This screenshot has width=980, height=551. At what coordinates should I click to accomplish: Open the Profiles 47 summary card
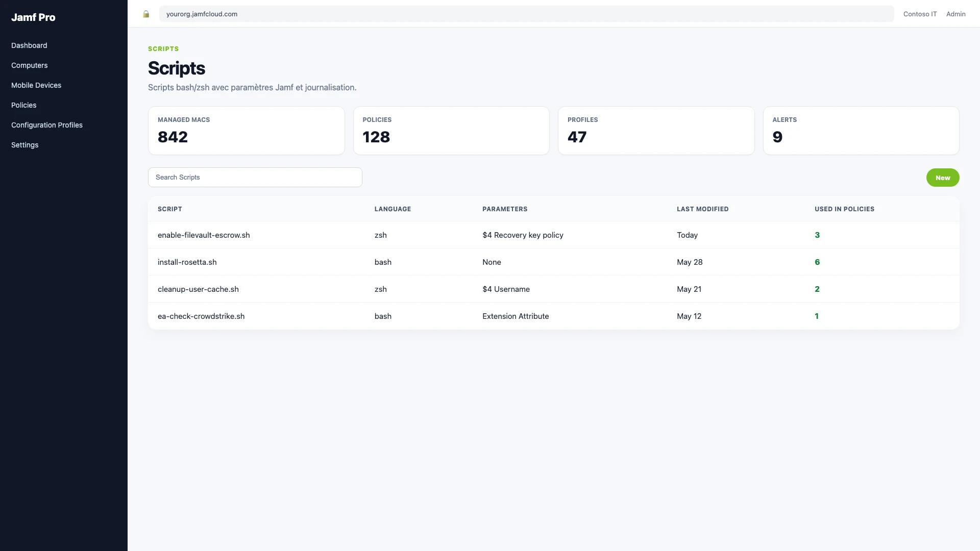point(656,131)
